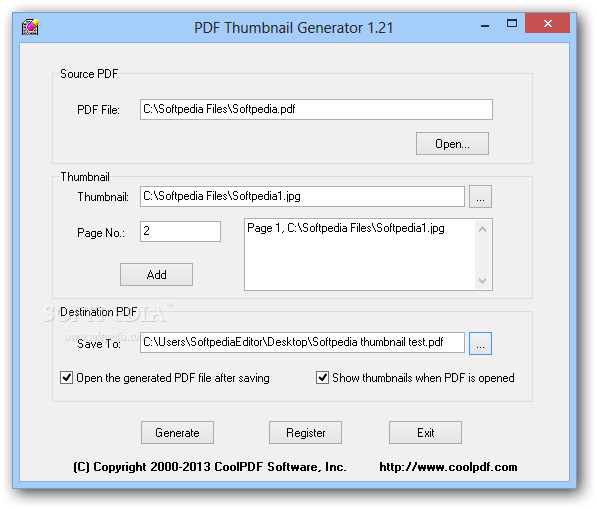Open a source PDF with Open... button
The width and height of the screenshot is (597, 509).
452,144
